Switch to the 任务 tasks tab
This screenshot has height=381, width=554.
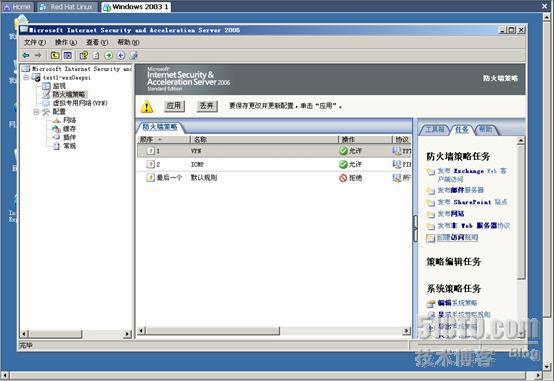(x=461, y=130)
